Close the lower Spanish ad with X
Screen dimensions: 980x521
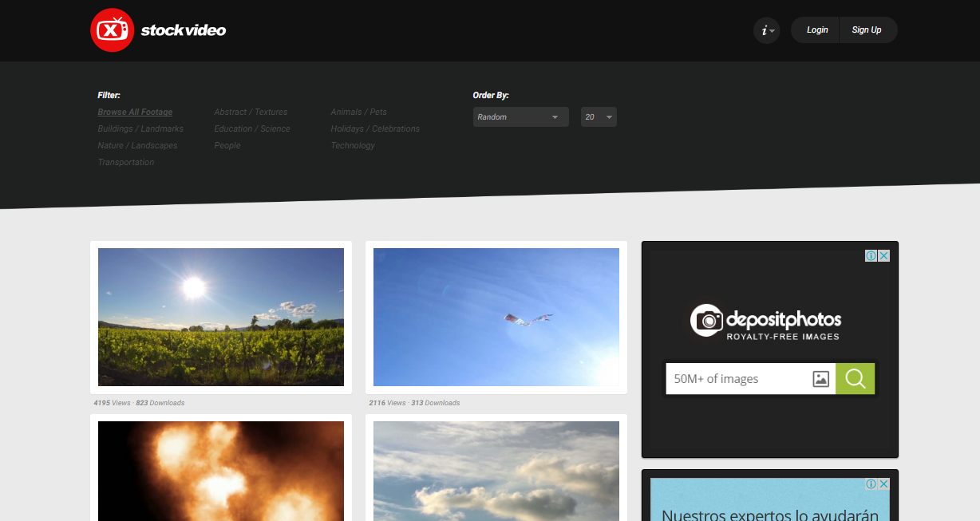click(884, 484)
